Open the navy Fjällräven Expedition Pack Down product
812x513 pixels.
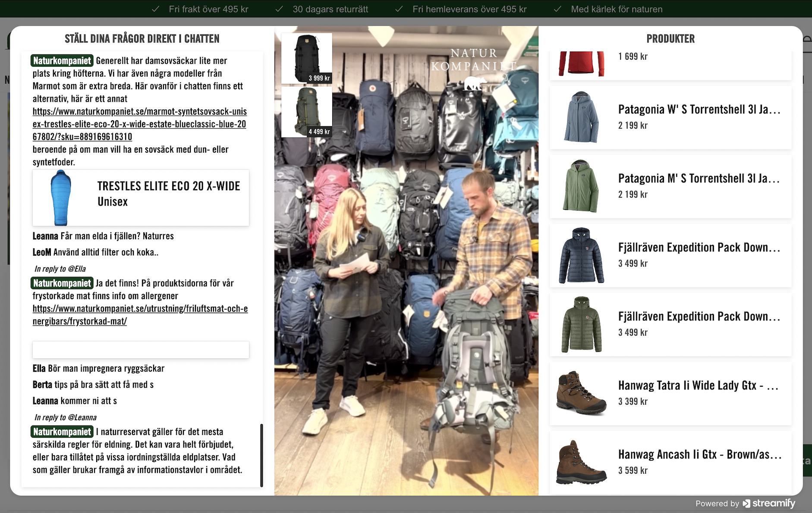coord(670,255)
